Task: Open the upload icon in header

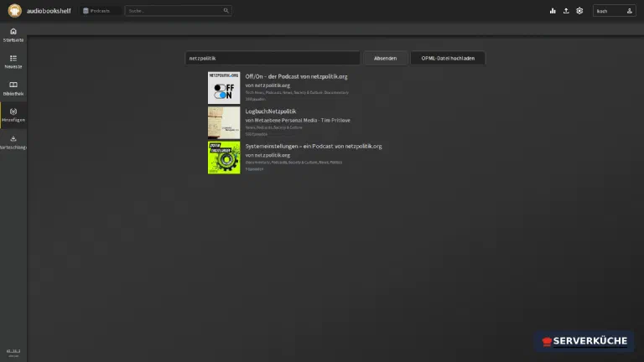Action: [x=566, y=11]
